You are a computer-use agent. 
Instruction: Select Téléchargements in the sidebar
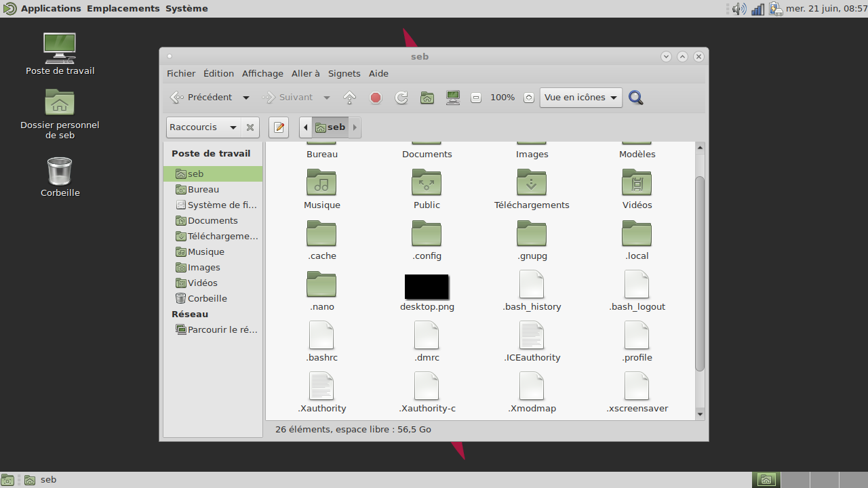(222, 236)
